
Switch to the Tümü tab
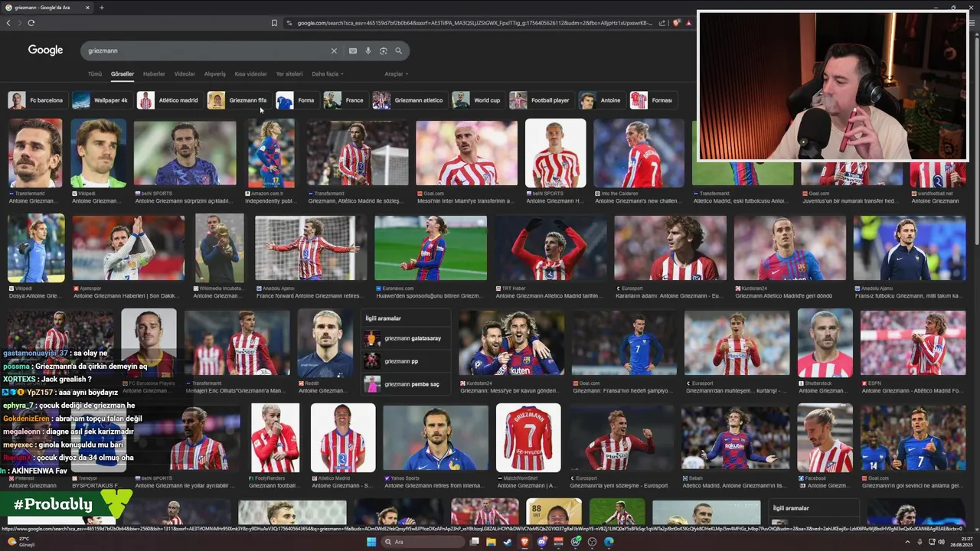(x=94, y=74)
